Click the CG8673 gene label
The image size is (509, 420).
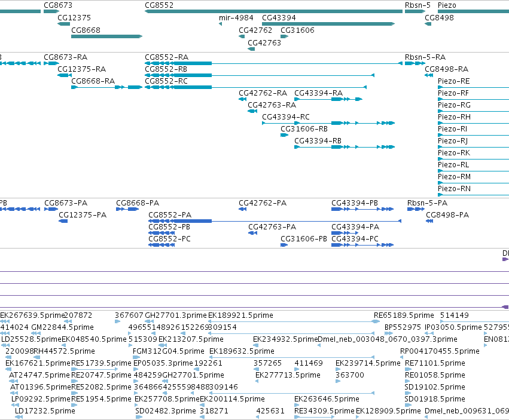click(x=58, y=5)
